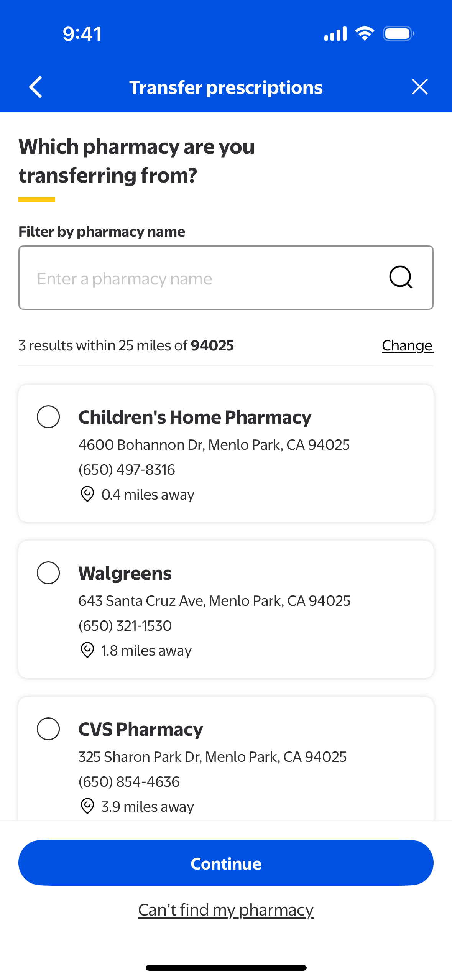Tap the location pin beside 1.8 miles away
452x980 pixels.
[87, 650]
